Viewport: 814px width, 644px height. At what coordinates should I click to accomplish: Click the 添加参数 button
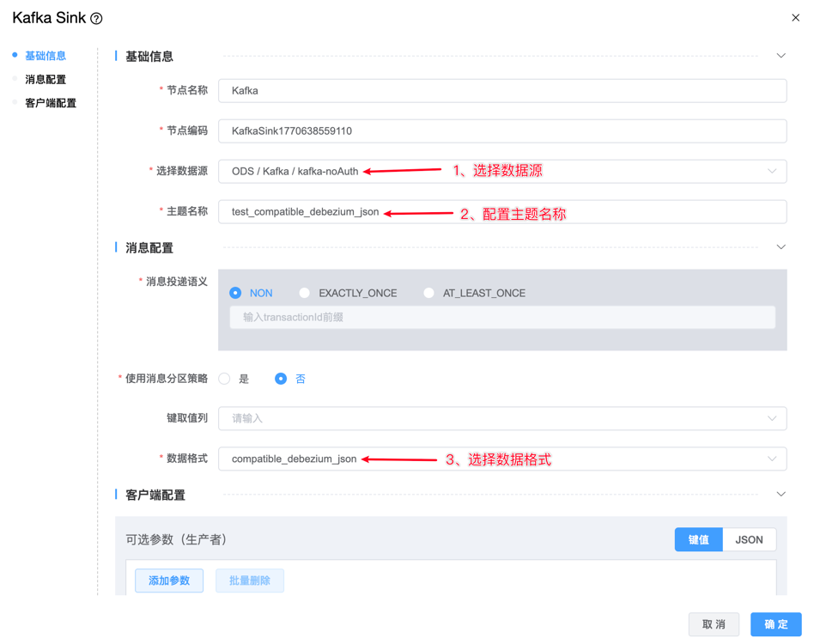click(169, 580)
